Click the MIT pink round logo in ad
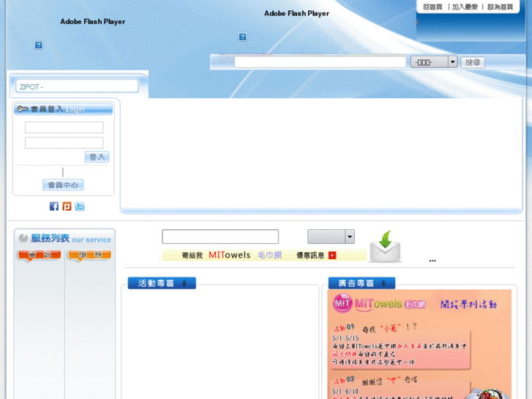Image resolution: width=532 pixels, height=399 pixels. pos(342,302)
